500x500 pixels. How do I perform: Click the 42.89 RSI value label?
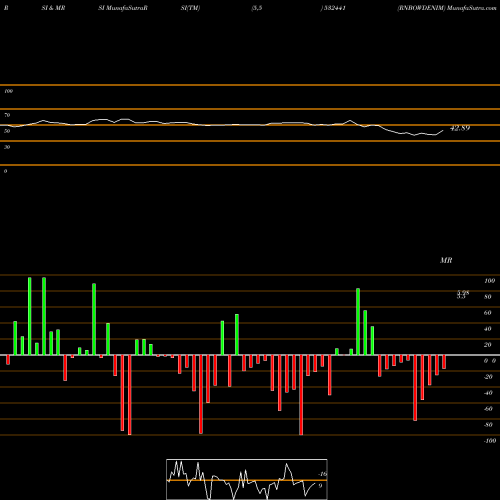pos(460,128)
